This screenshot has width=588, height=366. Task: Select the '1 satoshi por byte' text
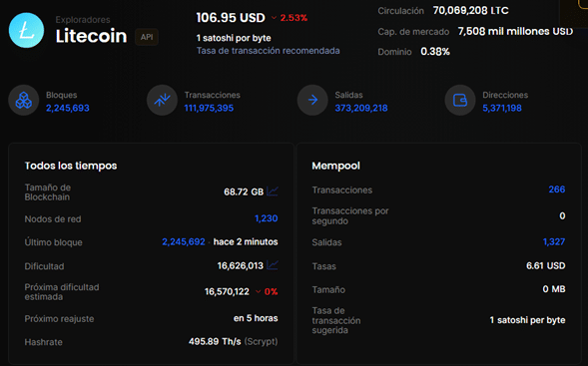234,38
